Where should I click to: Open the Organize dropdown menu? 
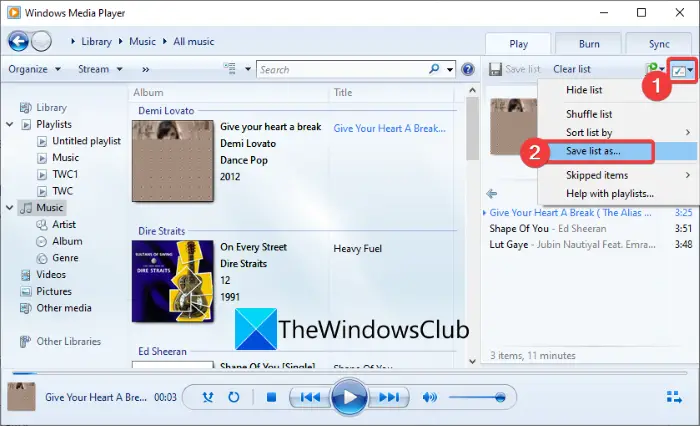pyautogui.click(x=34, y=69)
